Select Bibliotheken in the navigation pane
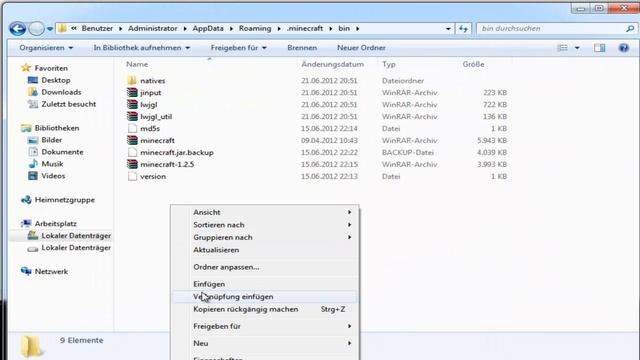This screenshot has height=360, width=640. point(57,128)
